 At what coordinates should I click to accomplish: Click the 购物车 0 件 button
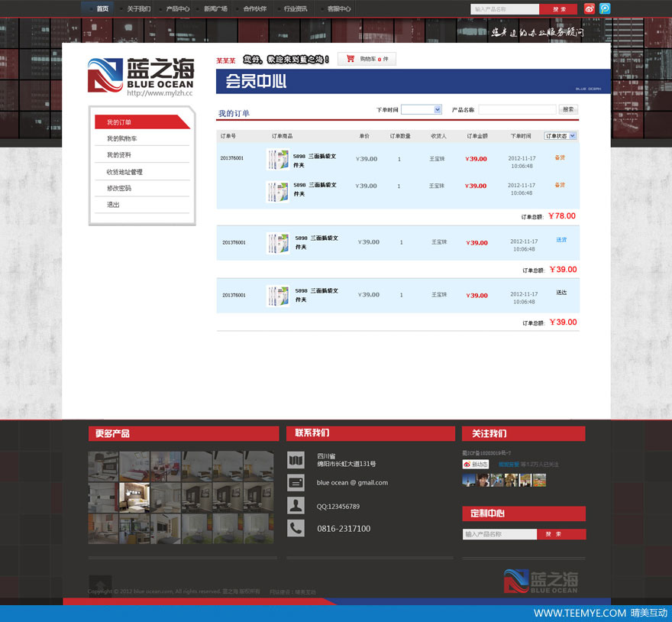tap(367, 59)
